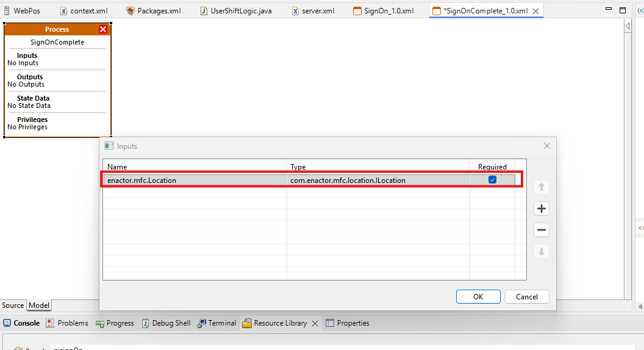644x350 pixels.
Task: Click the Packages.xml tab package icon
Action: click(x=131, y=11)
